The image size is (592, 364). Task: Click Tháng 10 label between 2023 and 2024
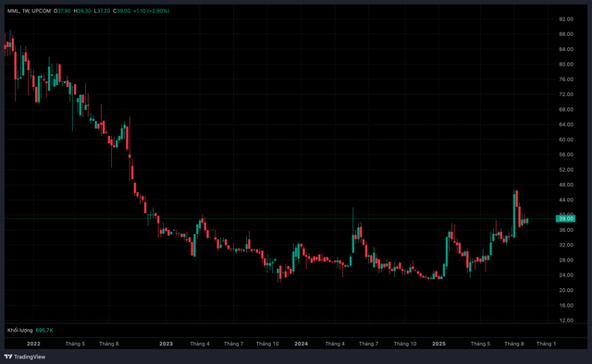click(x=267, y=344)
